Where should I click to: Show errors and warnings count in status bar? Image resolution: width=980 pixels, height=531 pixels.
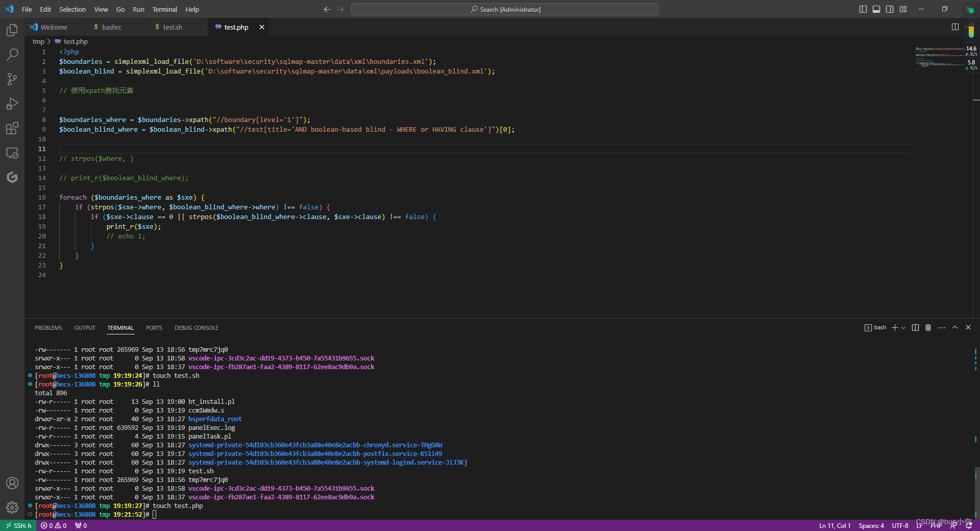pyautogui.click(x=54, y=525)
